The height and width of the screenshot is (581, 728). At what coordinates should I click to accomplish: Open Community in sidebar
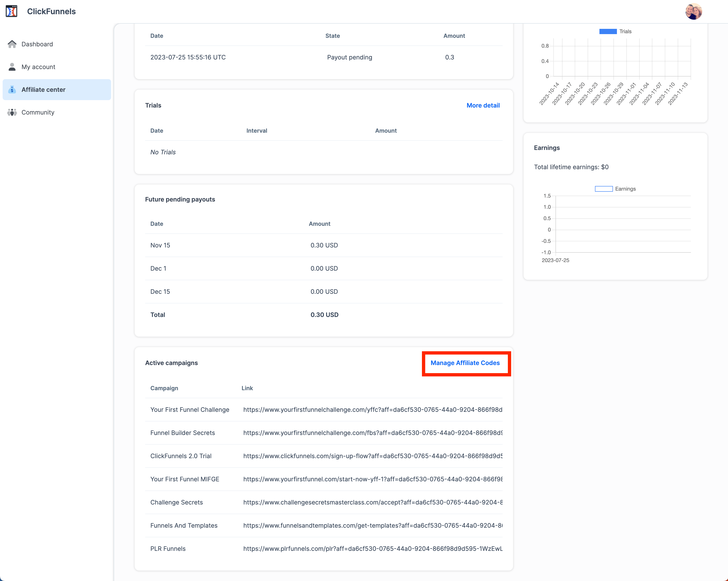[57, 112]
